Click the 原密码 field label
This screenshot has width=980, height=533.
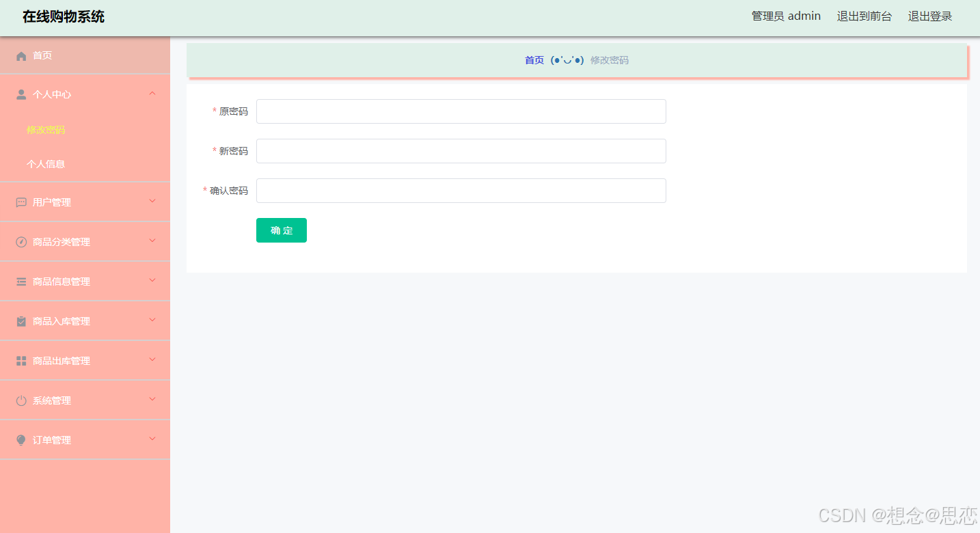(234, 111)
